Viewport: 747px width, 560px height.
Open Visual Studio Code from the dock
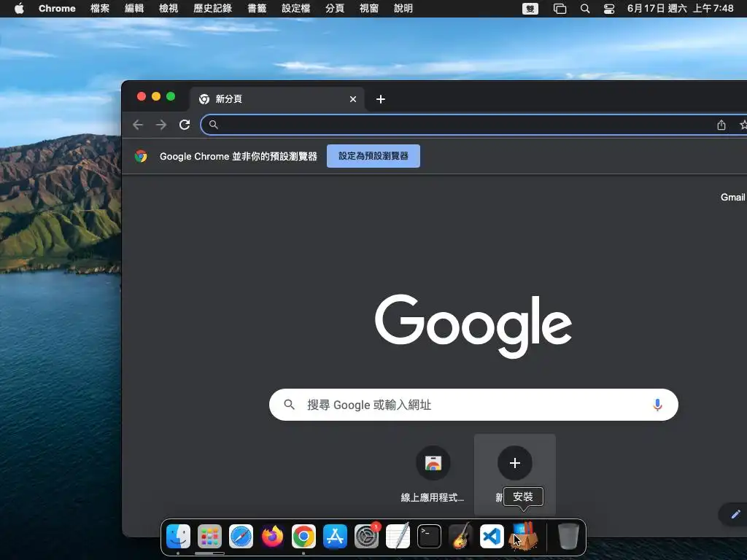pos(492,537)
